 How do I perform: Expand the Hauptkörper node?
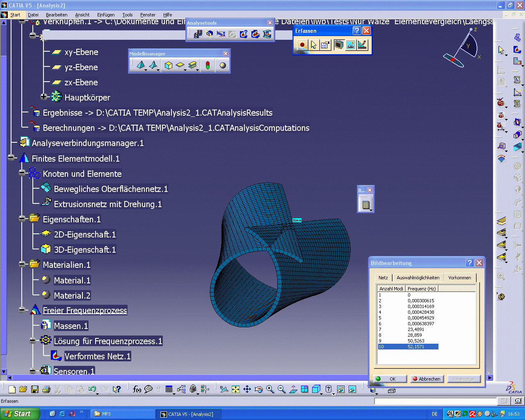44,97
